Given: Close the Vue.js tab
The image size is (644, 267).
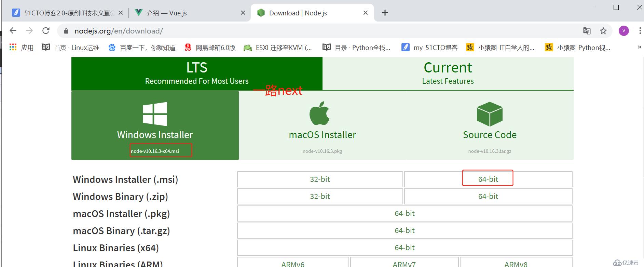Looking at the screenshot, I should pyautogui.click(x=243, y=13).
